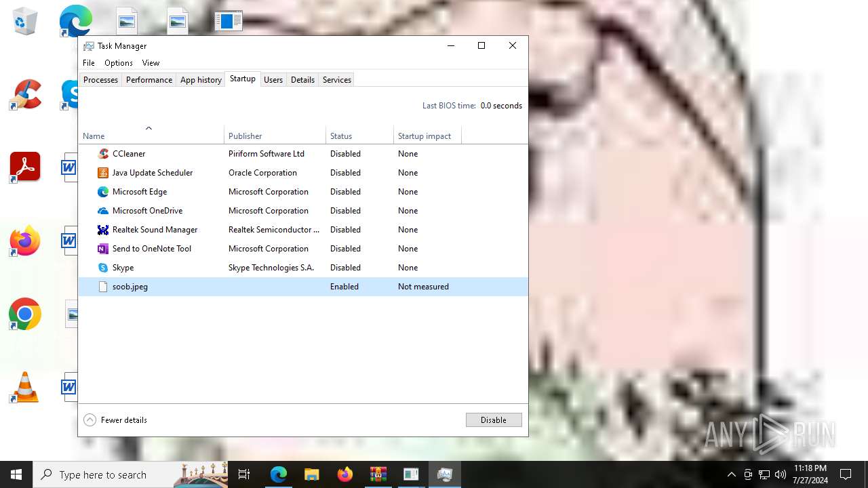Sort by the Startup impact column header
The height and width of the screenshot is (488, 868).
click(427, 136)
